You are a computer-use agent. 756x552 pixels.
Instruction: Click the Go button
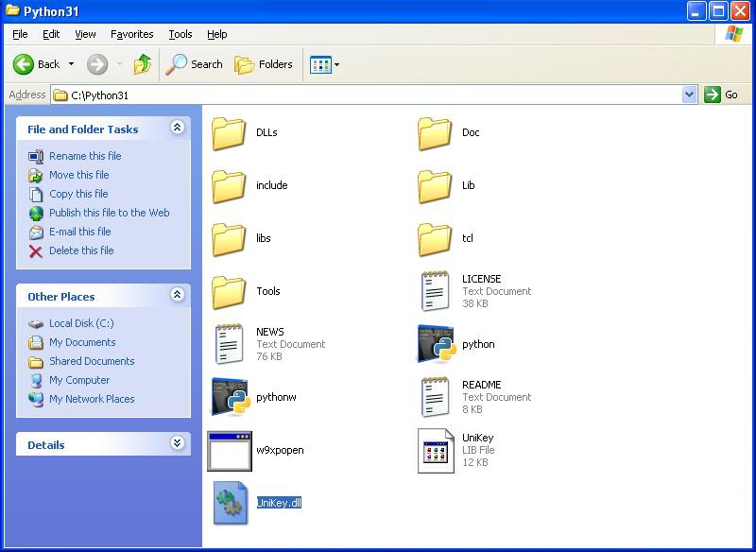click(721, 95)
